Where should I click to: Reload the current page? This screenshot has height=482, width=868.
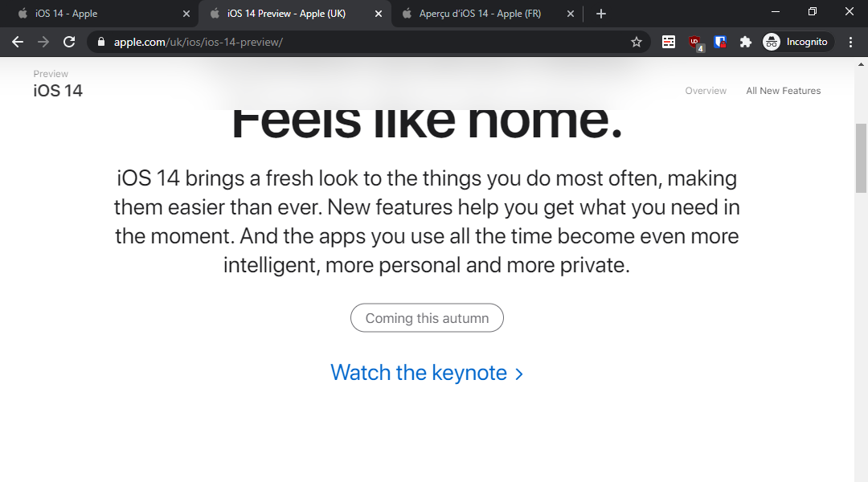coord(69,42)
